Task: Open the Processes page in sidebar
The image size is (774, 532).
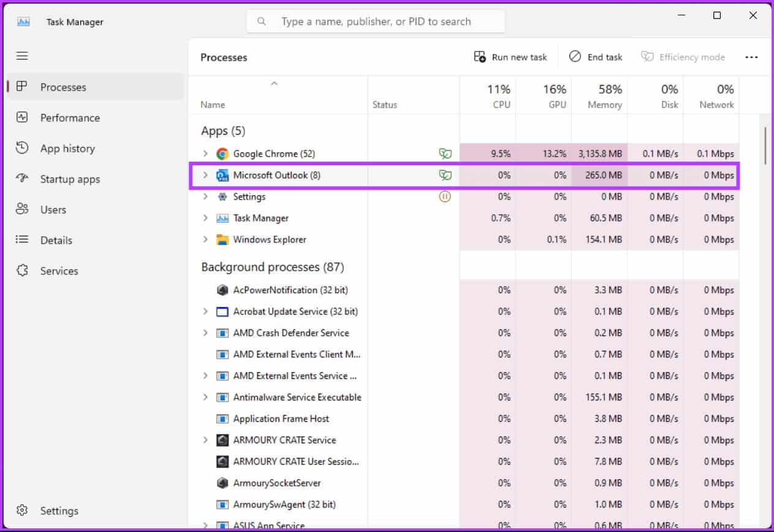Action: (x=94, y=87)
